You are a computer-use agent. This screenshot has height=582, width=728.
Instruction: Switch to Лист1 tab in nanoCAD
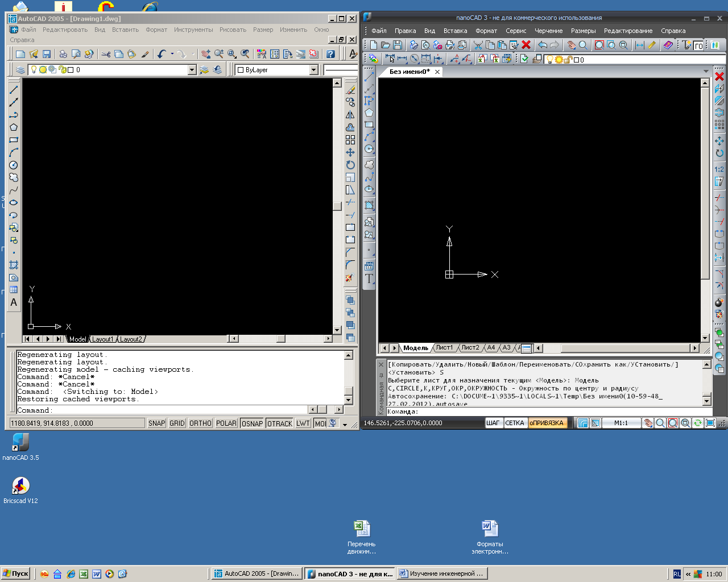pos(444,348)
